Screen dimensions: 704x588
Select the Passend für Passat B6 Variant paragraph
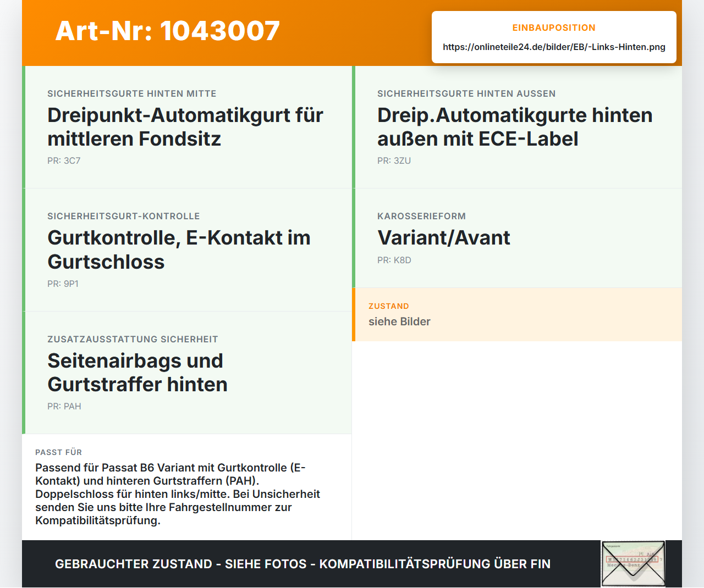click(178, 494)
